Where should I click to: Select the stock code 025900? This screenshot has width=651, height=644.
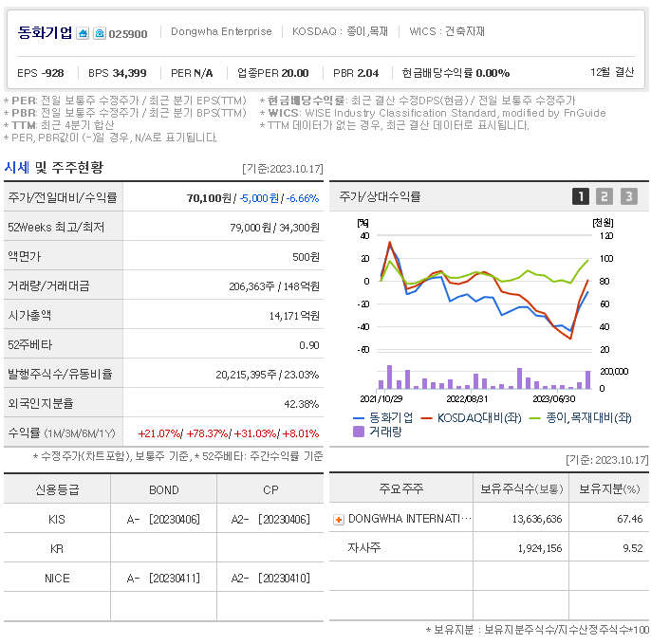coord(128,34)
